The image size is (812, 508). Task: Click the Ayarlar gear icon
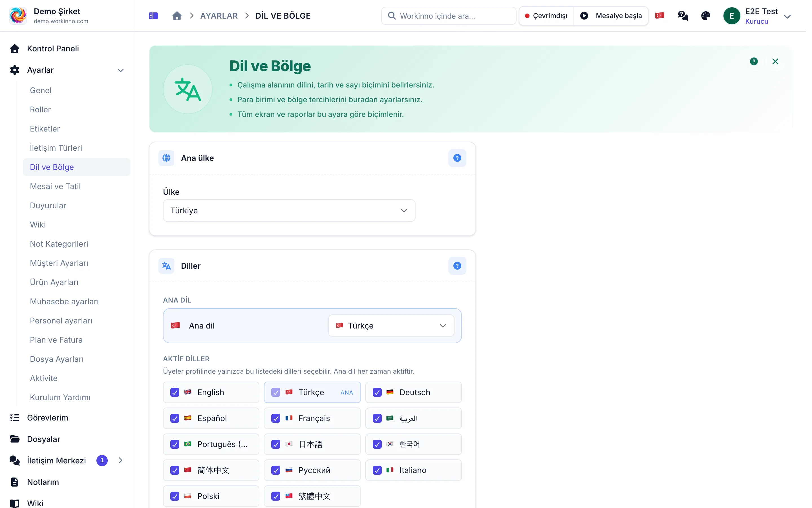click(15, 70)
